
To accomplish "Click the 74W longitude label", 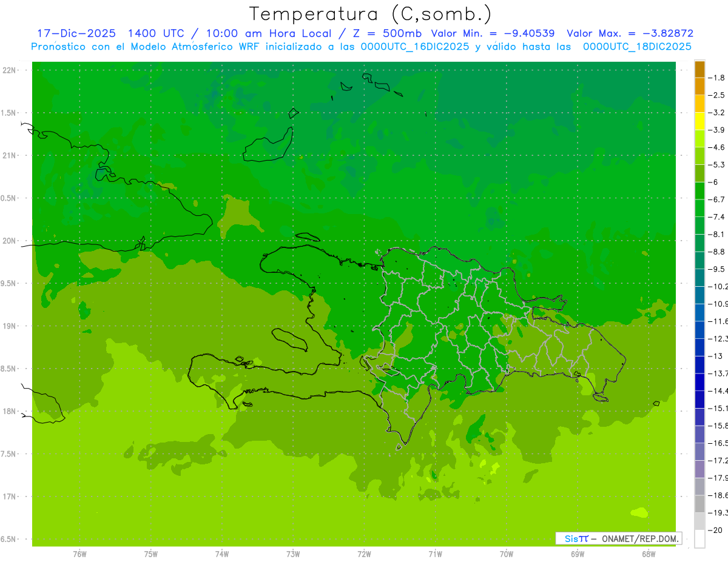I will [222, 554].
